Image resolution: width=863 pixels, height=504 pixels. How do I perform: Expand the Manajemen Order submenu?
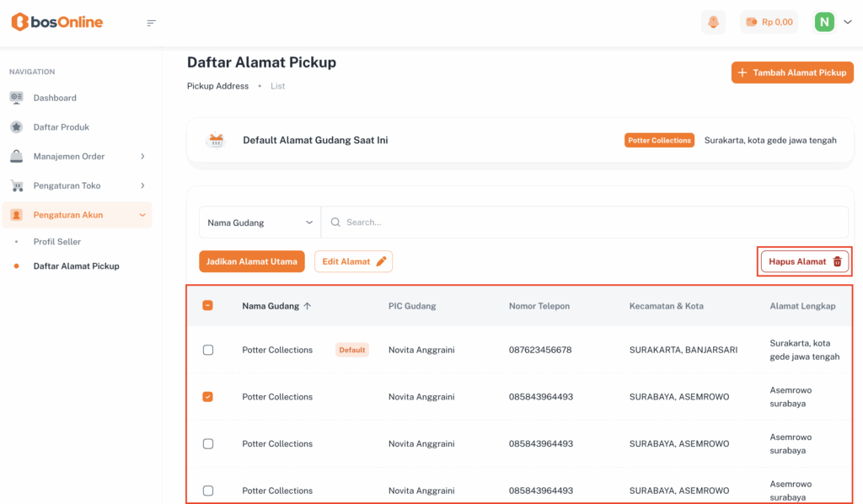pyautogui.click(x=142, y=157)
